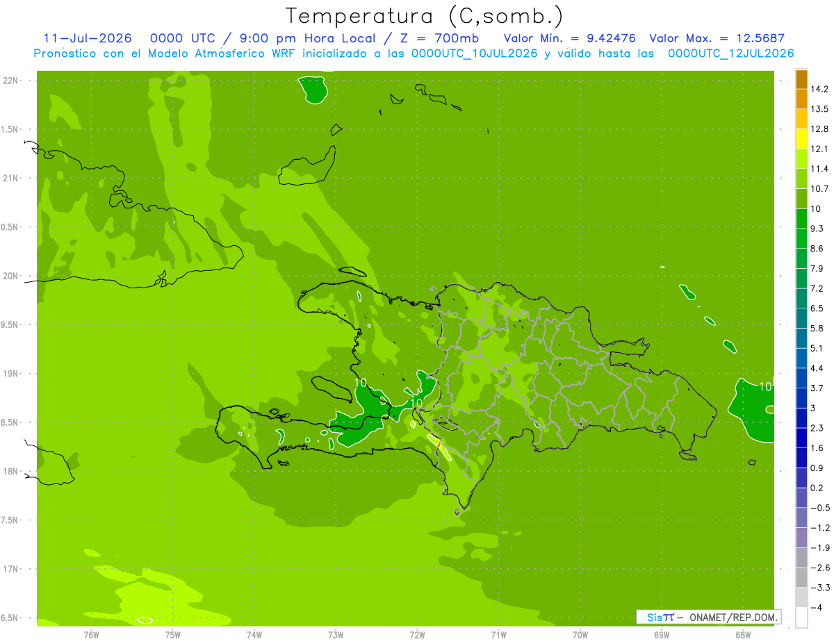
Task: Click the "20N" latitude axis label
Action: click(10, 276)
